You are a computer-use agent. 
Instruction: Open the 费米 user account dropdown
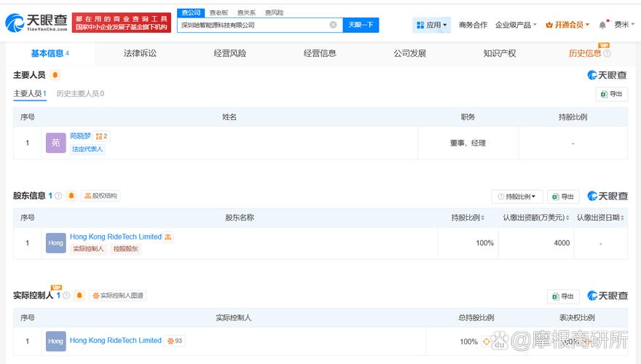(x=624, y=25)
